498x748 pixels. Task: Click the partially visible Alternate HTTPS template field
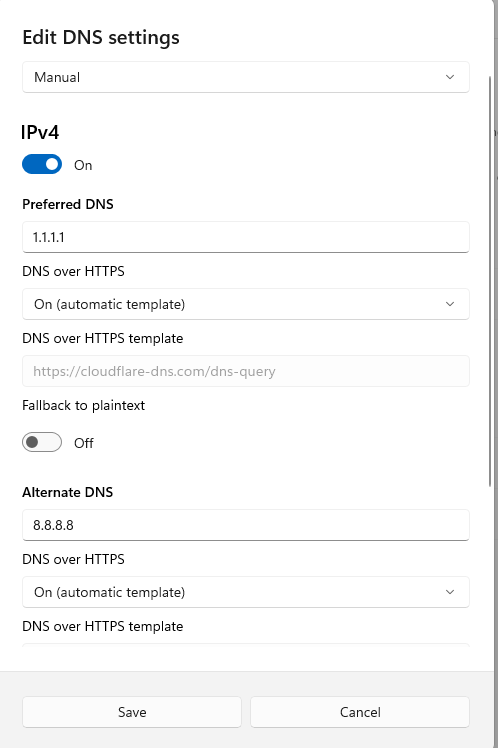[x=246, y=645]
